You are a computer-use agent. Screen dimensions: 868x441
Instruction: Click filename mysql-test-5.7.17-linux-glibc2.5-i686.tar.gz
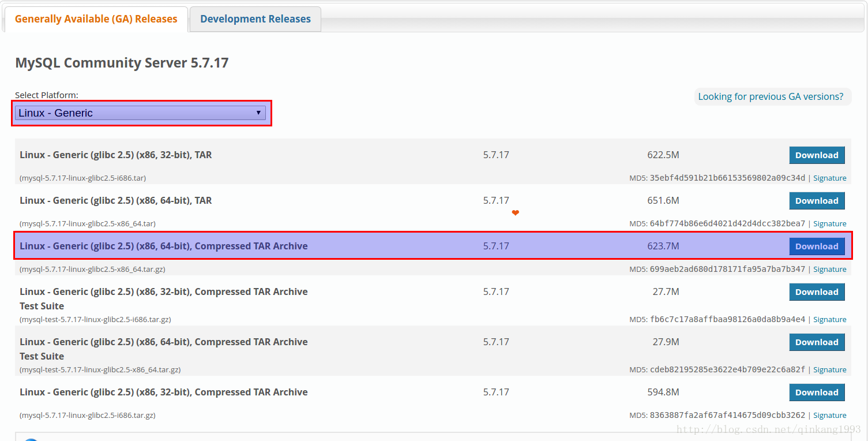(95, 320)
